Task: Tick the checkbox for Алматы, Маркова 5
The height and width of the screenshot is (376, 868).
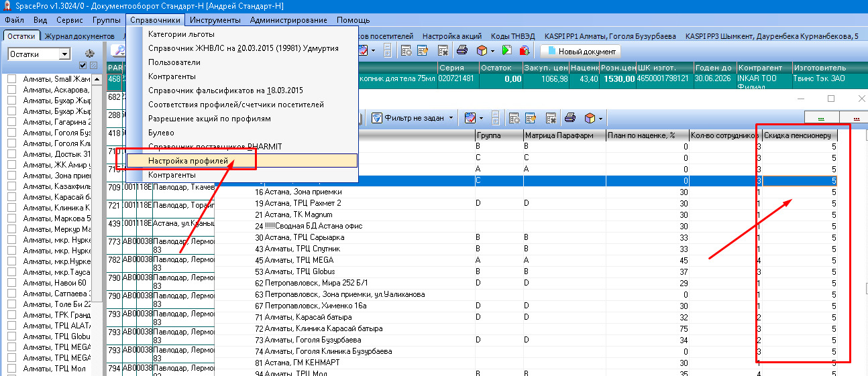Action: click(11, 218)
